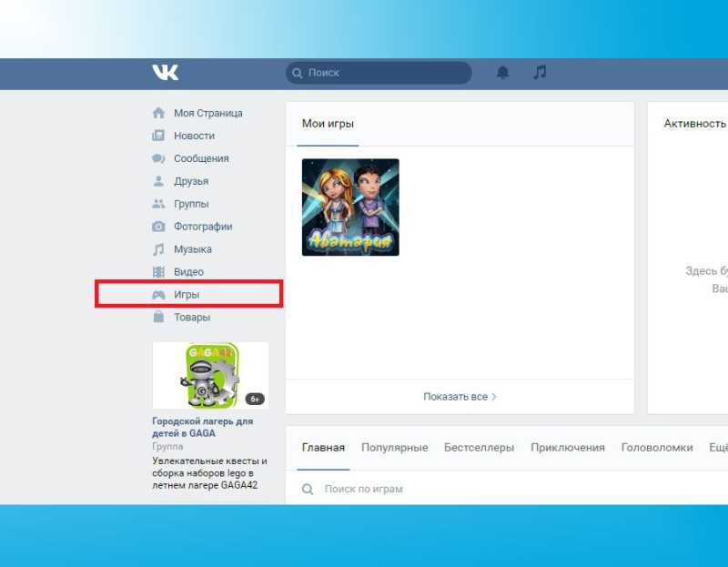The width and height of the screenshot is (728, 567).
Task: Click the home icon next to Моя Страница
Action: coord(158,113)
